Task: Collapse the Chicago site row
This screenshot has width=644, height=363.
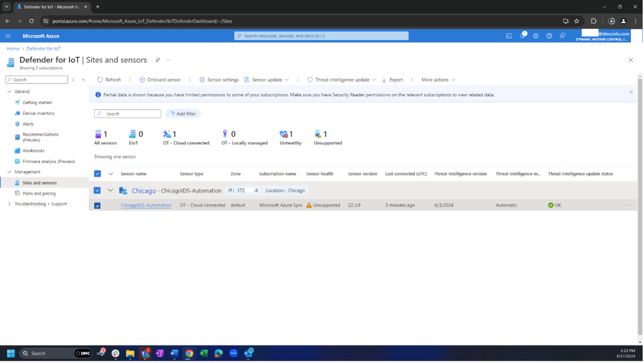Action: [x=110, y=191]
